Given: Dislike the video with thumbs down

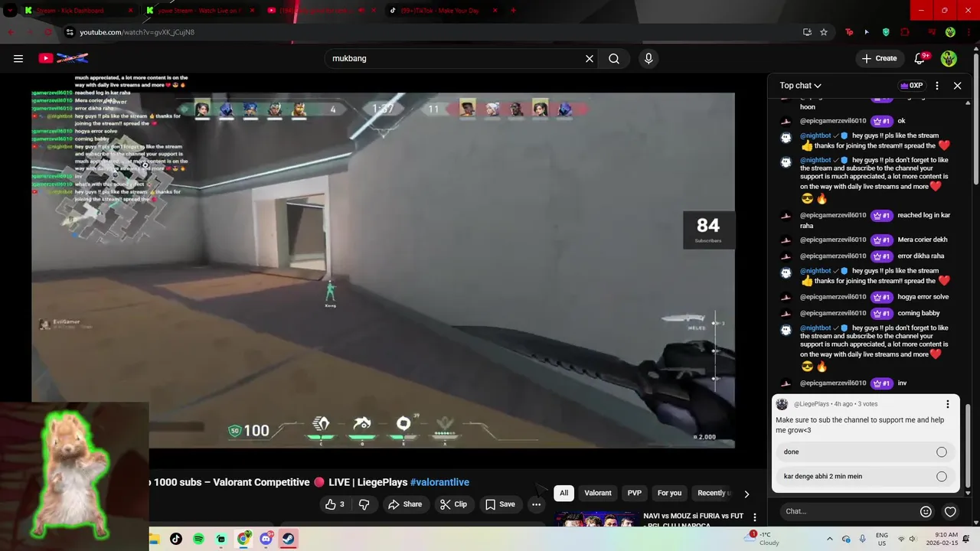Looking at the screenshot, I should pyautogui.click(x=364, y=504).
